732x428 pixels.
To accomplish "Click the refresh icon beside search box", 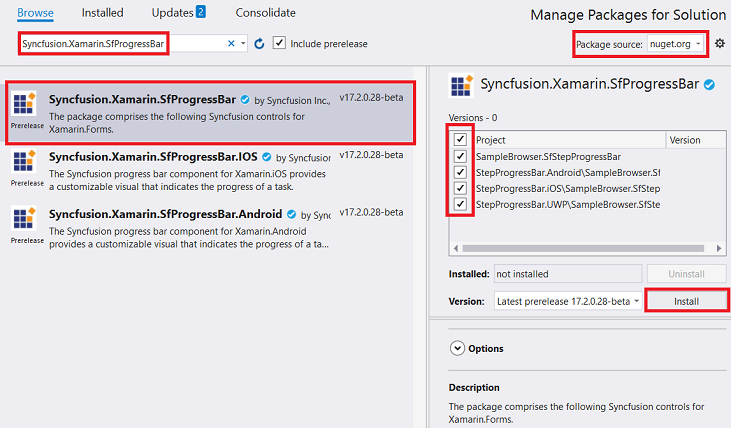I will (259, 44).
